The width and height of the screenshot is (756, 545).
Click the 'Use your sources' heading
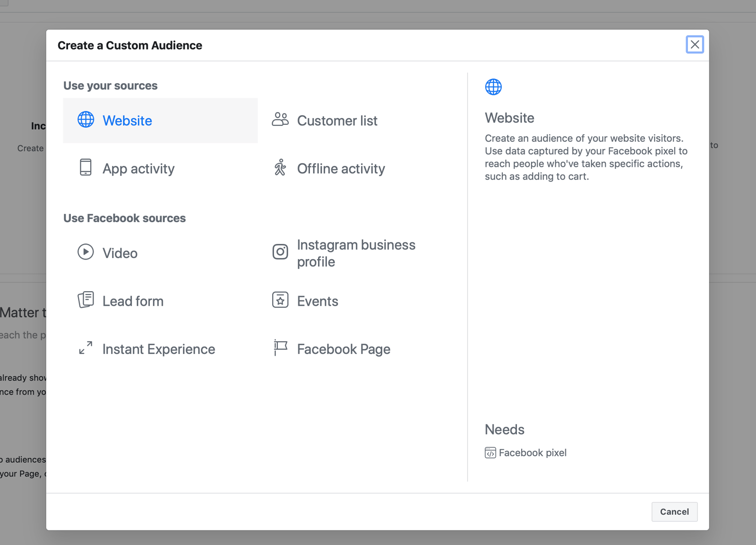click(110, 86)
